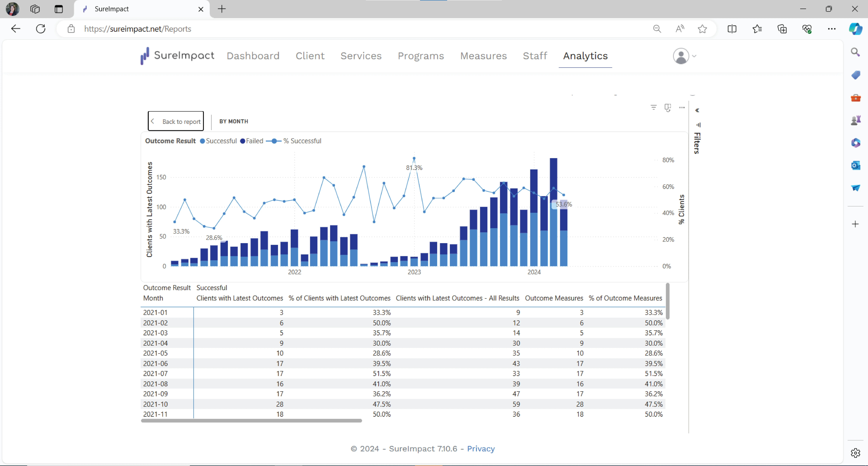Open sidebar Drop paper-plane icon
This screenshot has width=868, height=466.
[x=856, y=188]
